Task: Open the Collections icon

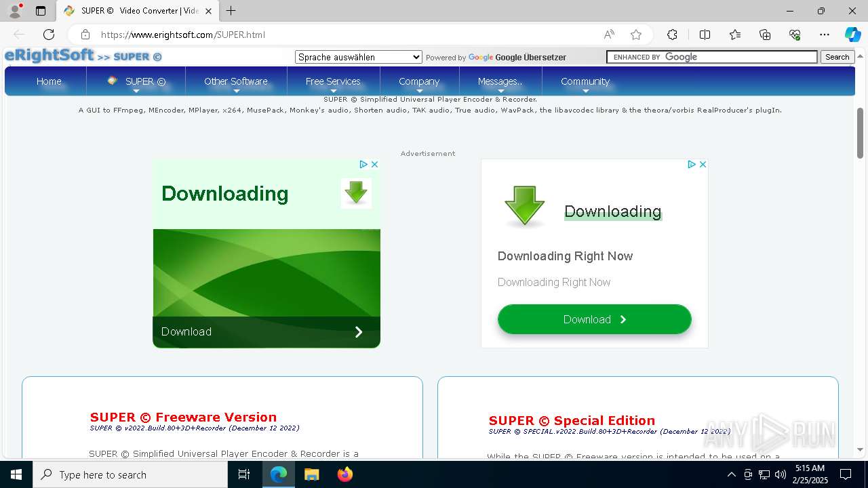Action: [x=765, y=35]
